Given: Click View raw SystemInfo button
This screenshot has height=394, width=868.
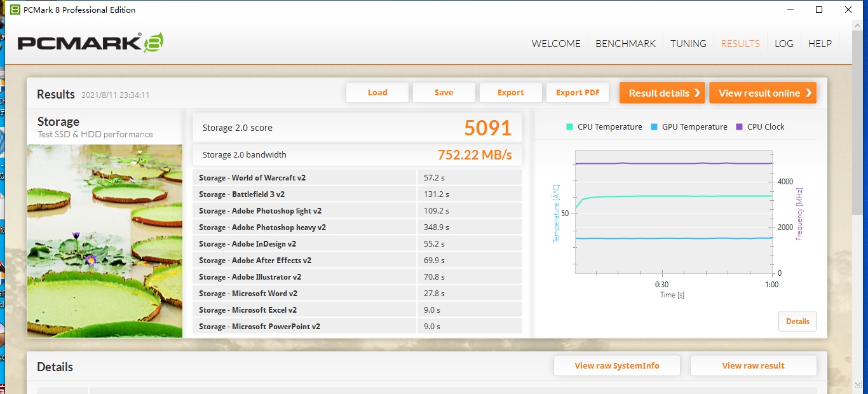Looking at the screenshot, I should click(616, 366).
